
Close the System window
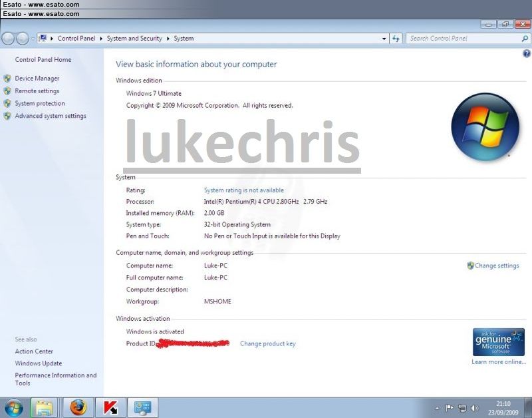(x=523, y=25)
